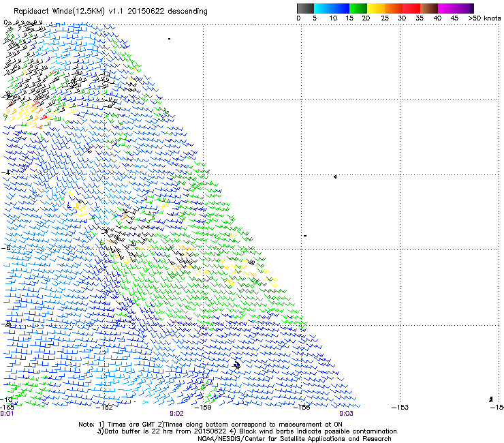Click the '-165' longitude axis label
Viewport: 504px width, 443px height.
(x=7, y=408)
